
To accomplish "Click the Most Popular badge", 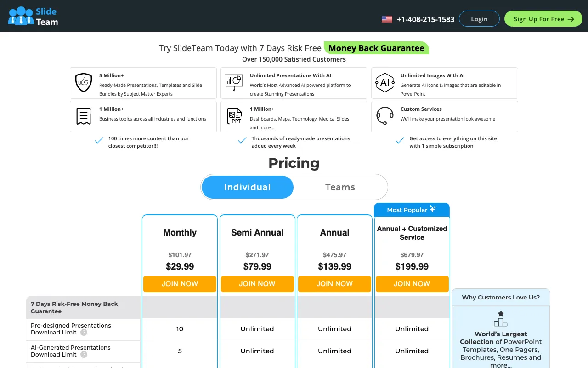I will 412,209.
